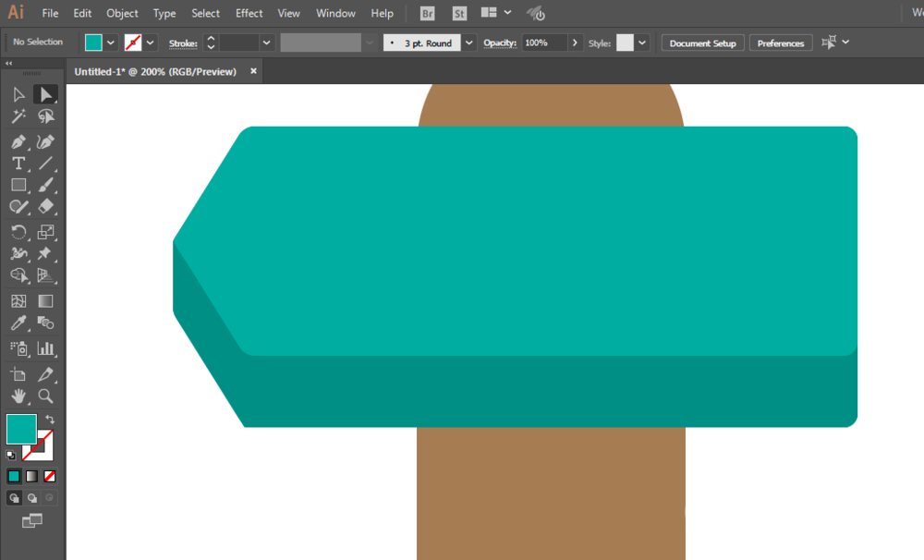The width and height of the screenshot is (924, 560).
Task: Click the Preferences button
Action: pyautogui.click(x=780, y=43)
